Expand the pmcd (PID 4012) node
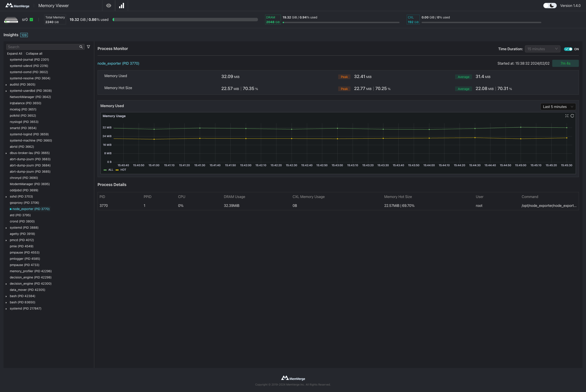 click(6, 240)
